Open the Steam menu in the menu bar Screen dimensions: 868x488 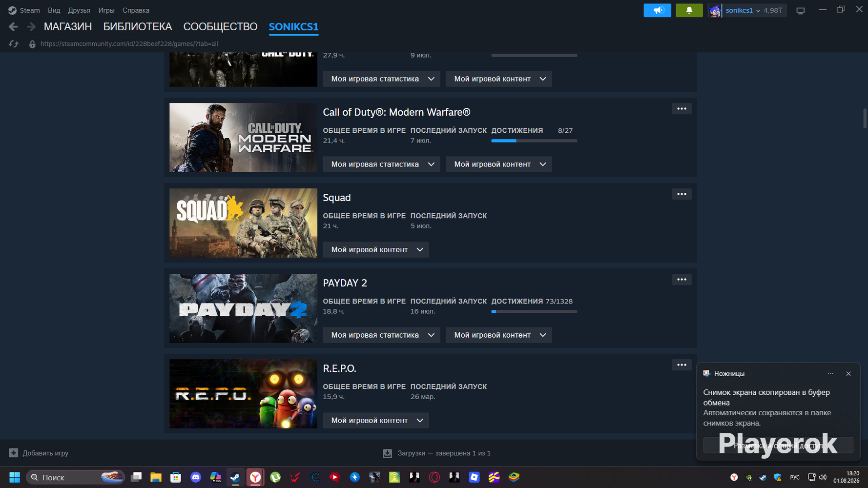click(x=24, y=10)
